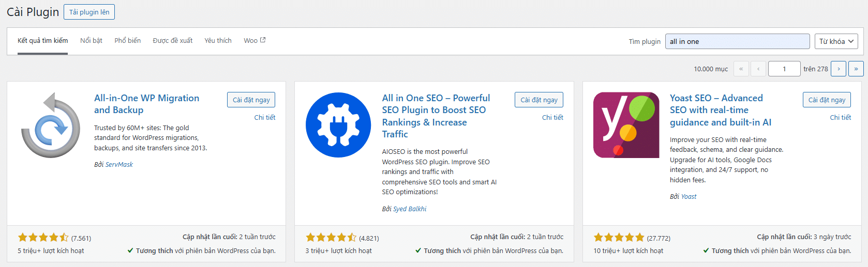Open the Từ khóa search type dropdown
Viewport: 868px width, 267px height.
(836, 41)
